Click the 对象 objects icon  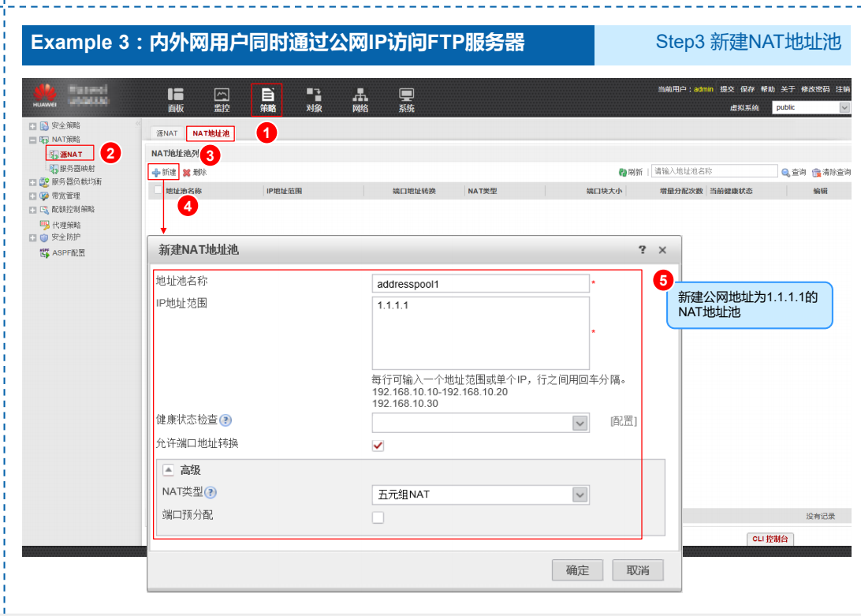[x=313, y=97]
